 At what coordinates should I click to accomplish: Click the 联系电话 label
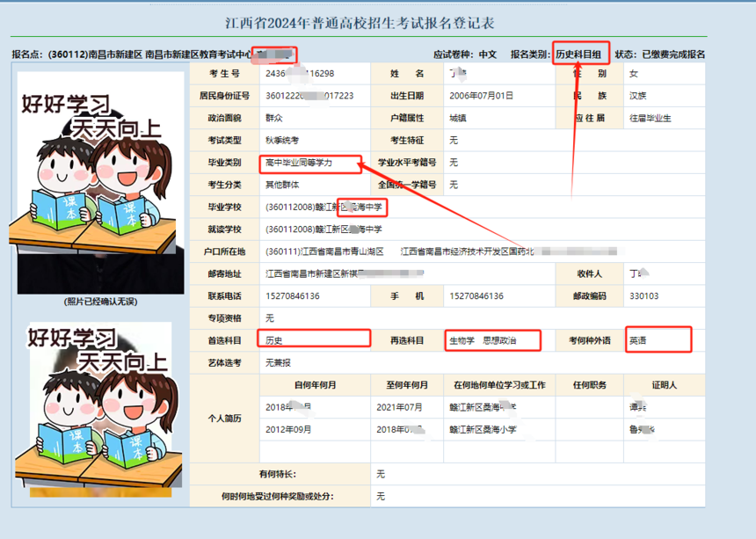click(225, 295)
